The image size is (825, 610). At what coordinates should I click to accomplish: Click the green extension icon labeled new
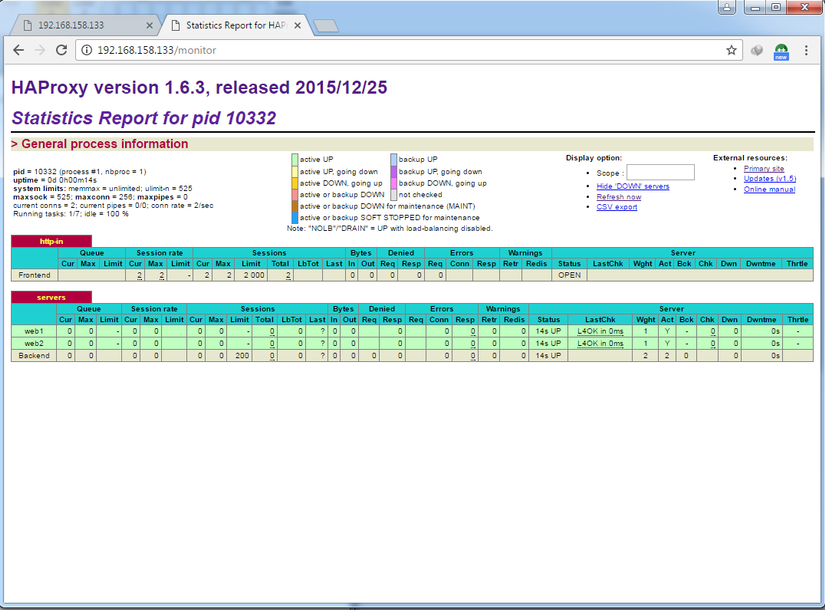[x=781, y=52]
